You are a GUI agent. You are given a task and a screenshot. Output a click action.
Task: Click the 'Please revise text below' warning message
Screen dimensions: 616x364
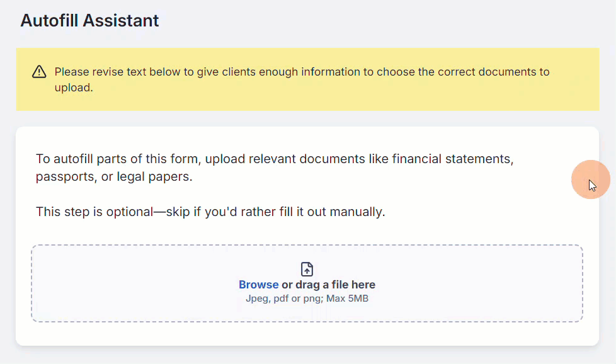pos(302,79)
